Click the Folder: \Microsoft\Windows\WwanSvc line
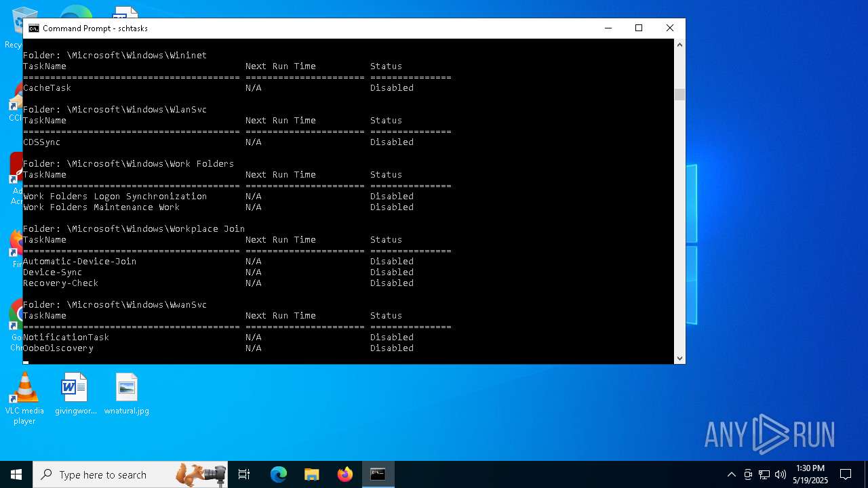Image resolution: width=868 pixels, height=488 pixels. 115,305
